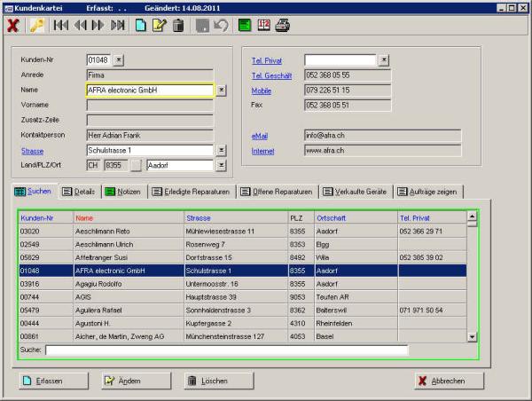Open the eMail link
Image resolution: width=532 pixels, height=401 pixels.
(x=260, y=136)
